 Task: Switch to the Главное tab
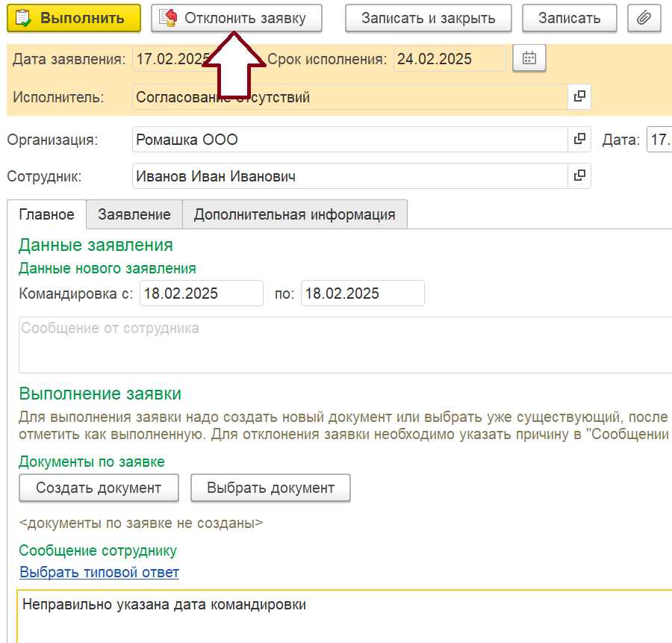click(x=47, y=214)
